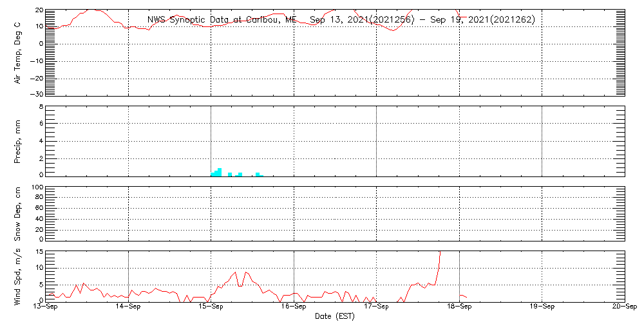644x322 pixels.
Task: Click the tallest cyan precipitation bar
Action: coord(220,172)
